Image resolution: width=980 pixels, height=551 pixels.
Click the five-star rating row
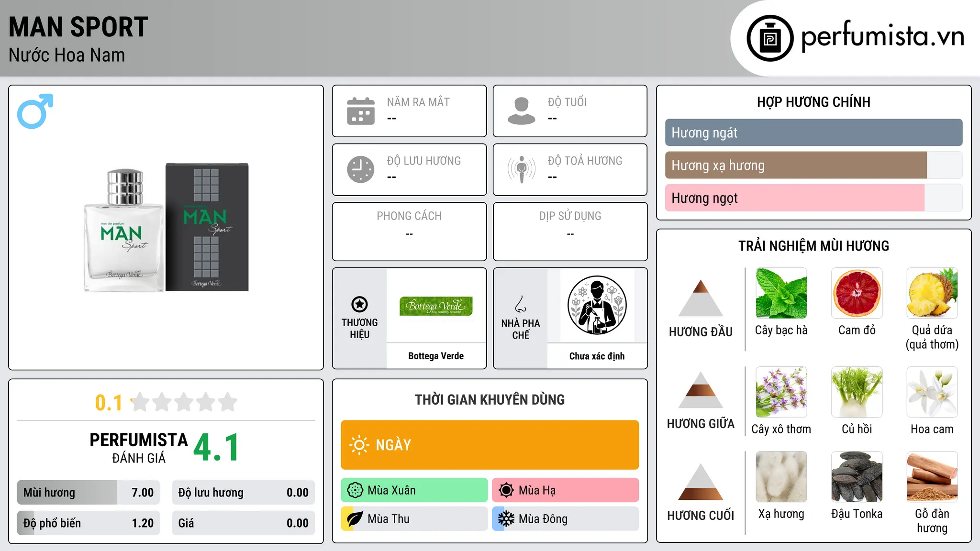point(184,402)
